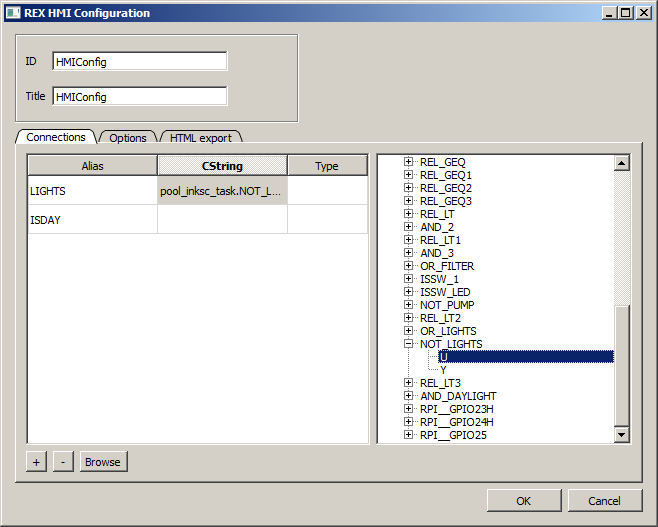Select the RPI__GPIO23H tree item label
This screenshot has height=527, width=658.
pyautogui.click(x=457, y=409)
